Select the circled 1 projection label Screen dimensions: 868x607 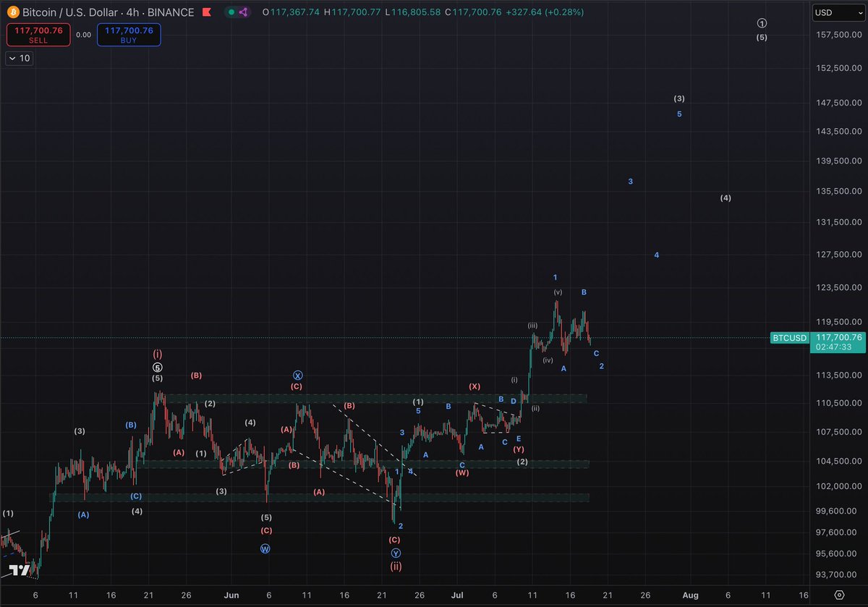pyautogui.click(x=762, y=23)
